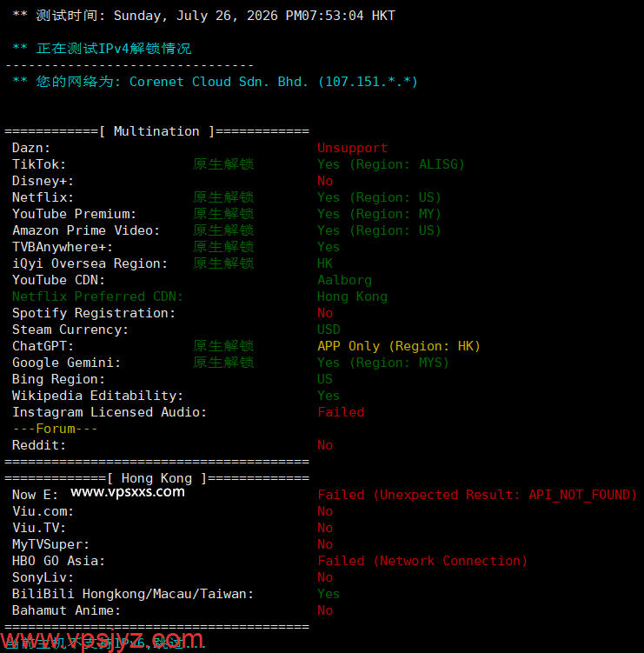Screen dimensions: 644x653
Task: Click '原生解锁' tag on the Netflix row
Action: [x=223, y=197]
